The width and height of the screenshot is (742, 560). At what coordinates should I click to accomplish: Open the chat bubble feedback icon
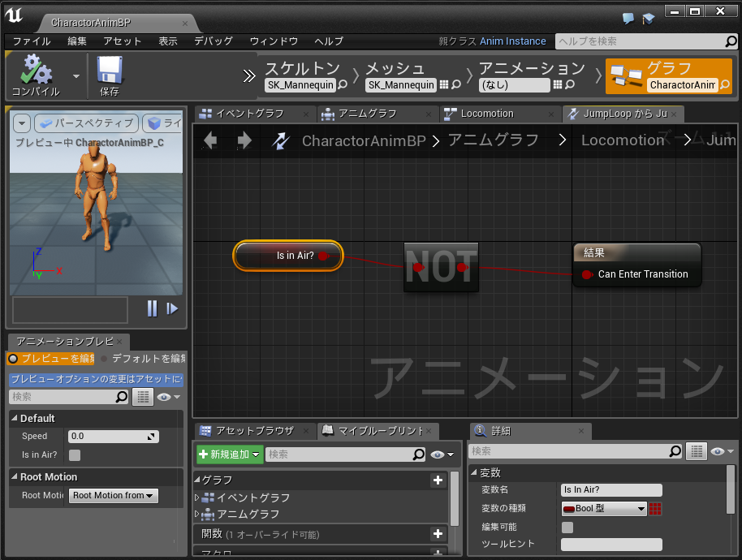tap(628, 18)
